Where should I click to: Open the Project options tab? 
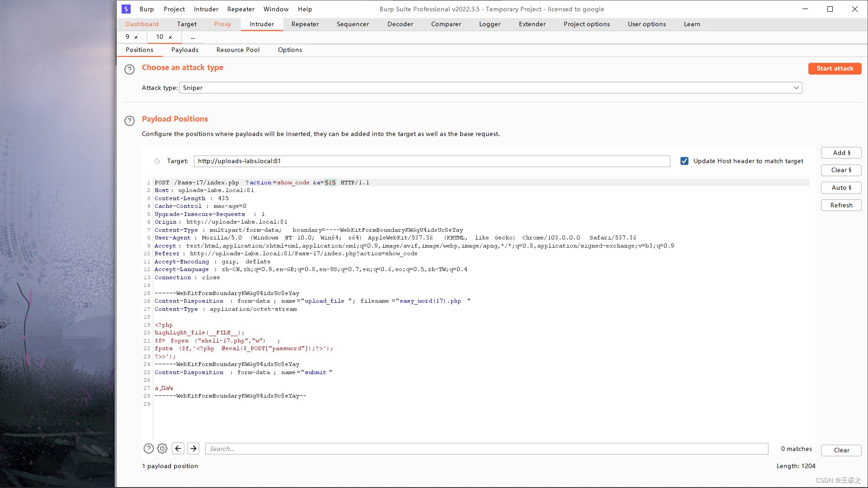tap(586, 24)
